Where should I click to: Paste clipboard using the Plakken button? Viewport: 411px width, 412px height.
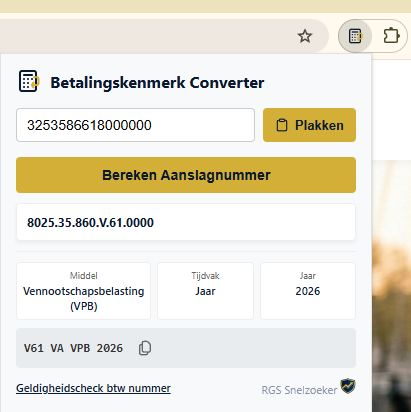tap(309, 125)
